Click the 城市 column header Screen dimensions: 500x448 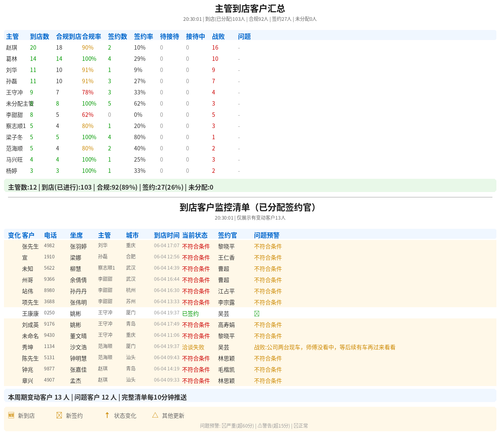[x=132, y=235]
